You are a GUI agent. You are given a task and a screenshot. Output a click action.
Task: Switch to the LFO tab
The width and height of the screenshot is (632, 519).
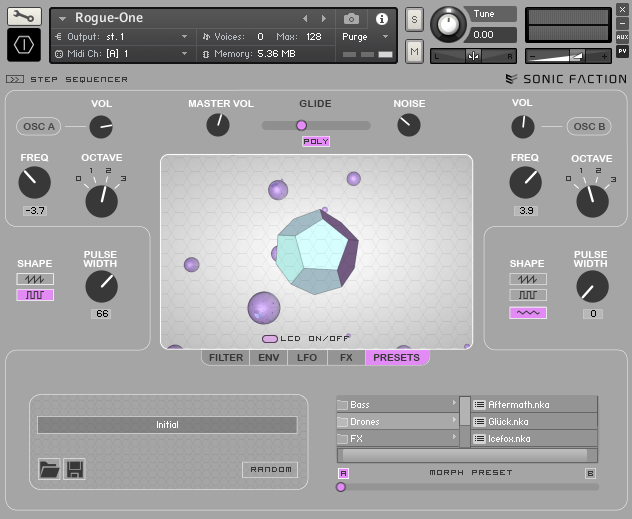point(307,357)
